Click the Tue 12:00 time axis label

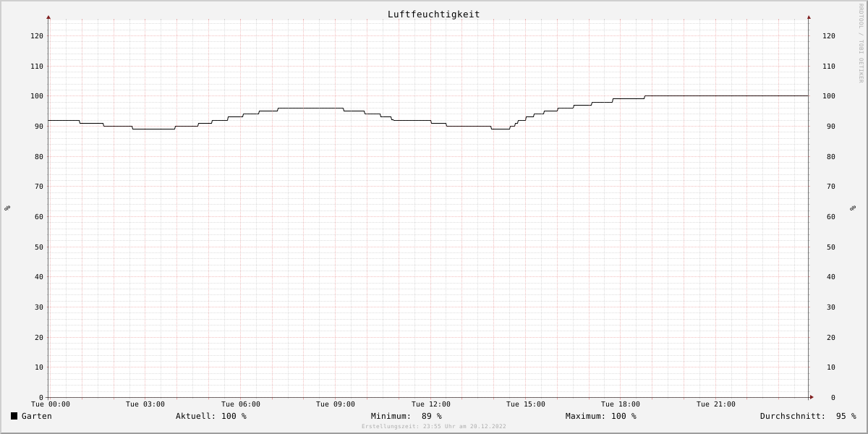(x=431, y=404)
